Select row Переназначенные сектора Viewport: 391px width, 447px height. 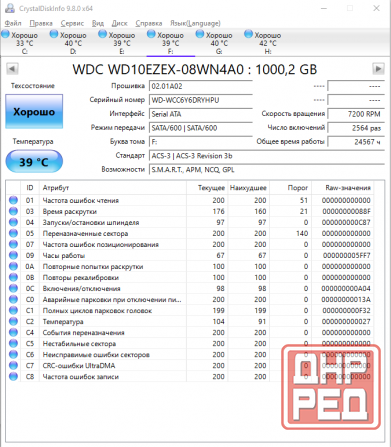click(190, 233)
